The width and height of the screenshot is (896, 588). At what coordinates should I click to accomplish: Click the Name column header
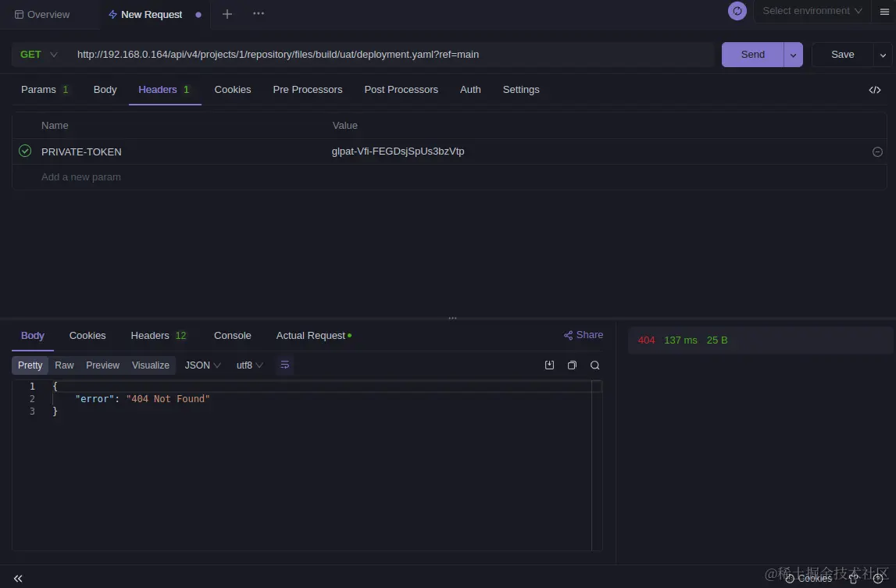pos(55,126)
